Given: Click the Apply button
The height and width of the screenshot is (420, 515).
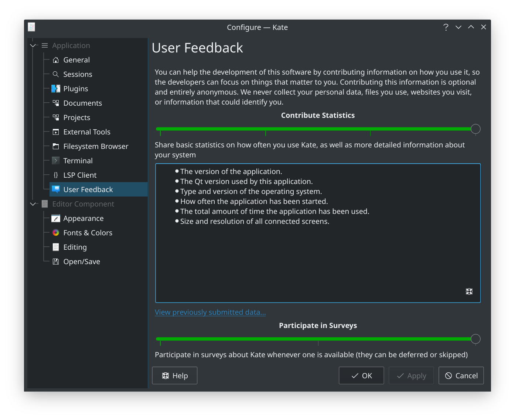Looking at the screenshot, I should (411, 375).
